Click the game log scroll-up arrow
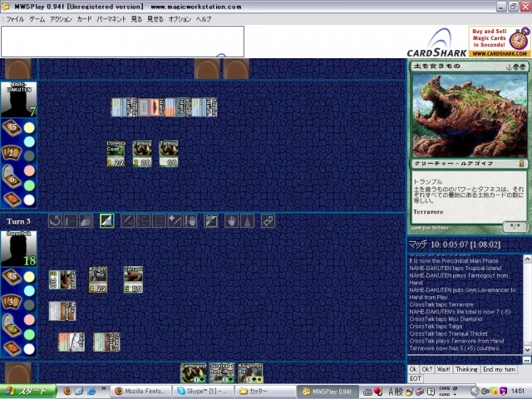Image resolution: width=532 pixels, height=399 pixels. tap(528, 259)
